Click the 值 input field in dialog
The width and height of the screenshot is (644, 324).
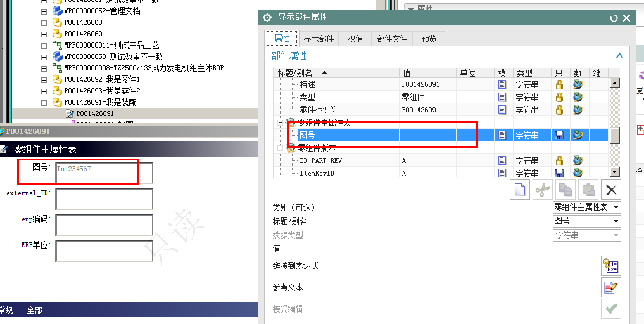point(587,249)
